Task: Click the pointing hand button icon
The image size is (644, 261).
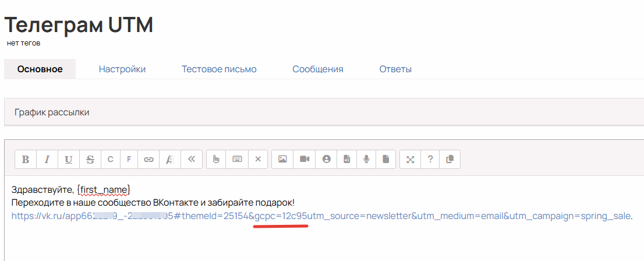Action: [215, 160]
